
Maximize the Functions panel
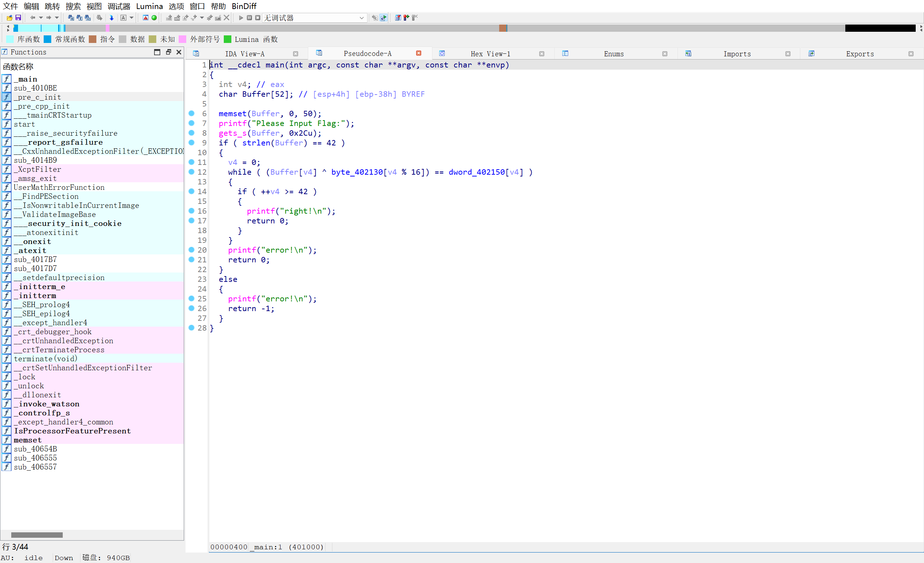point(157,52)
